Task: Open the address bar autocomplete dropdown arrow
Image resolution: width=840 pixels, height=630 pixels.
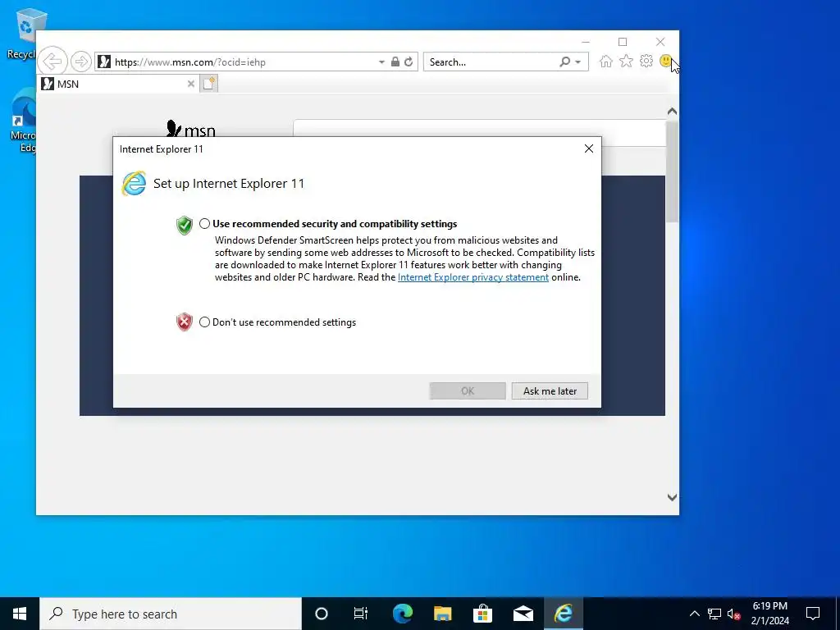Action: tap(381, 62)
